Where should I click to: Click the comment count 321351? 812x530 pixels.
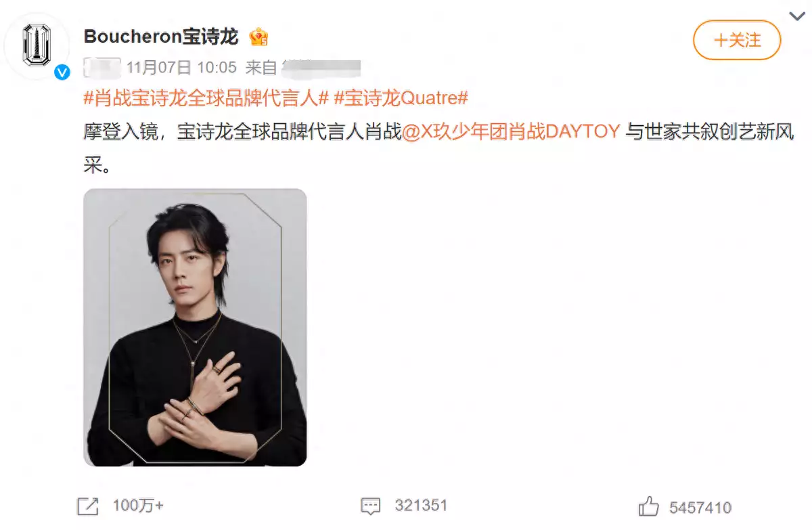pyautogui.click(x=421, y=506)
